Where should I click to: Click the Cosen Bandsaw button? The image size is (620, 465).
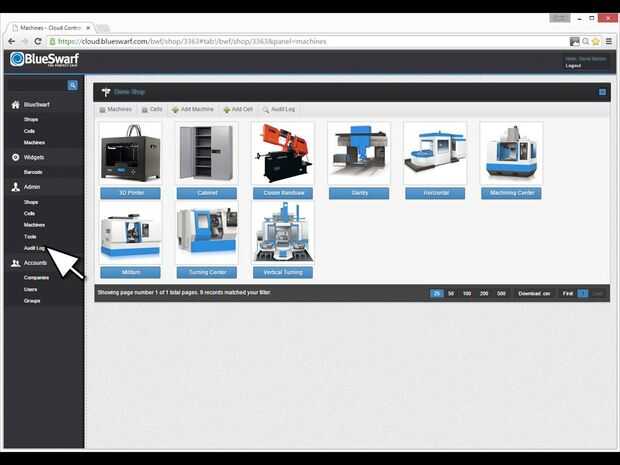point(283,193)
